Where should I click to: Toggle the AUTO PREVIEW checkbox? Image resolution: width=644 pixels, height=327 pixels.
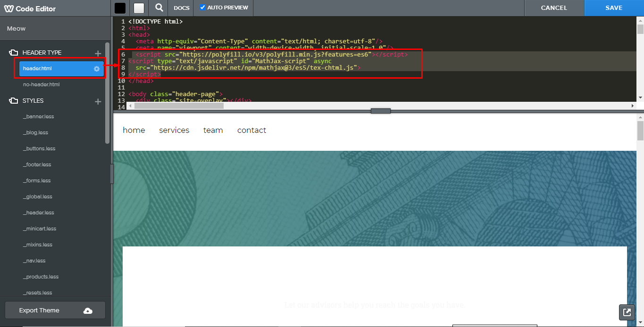tap(203, 8)
